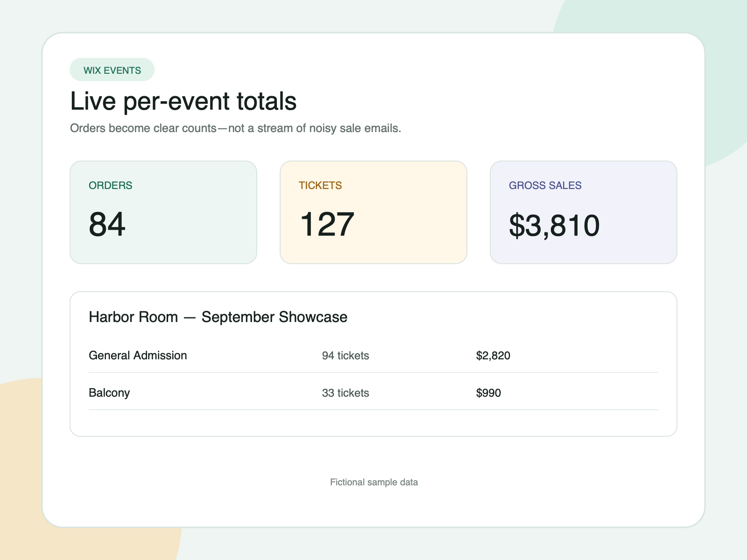Click the tickets count 127
Viewport: 747px width, 560px height.
pos(327,224)
